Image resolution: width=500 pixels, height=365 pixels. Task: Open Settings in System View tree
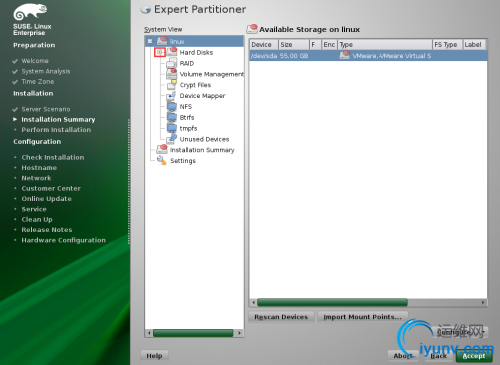click(x=183, y=161)
